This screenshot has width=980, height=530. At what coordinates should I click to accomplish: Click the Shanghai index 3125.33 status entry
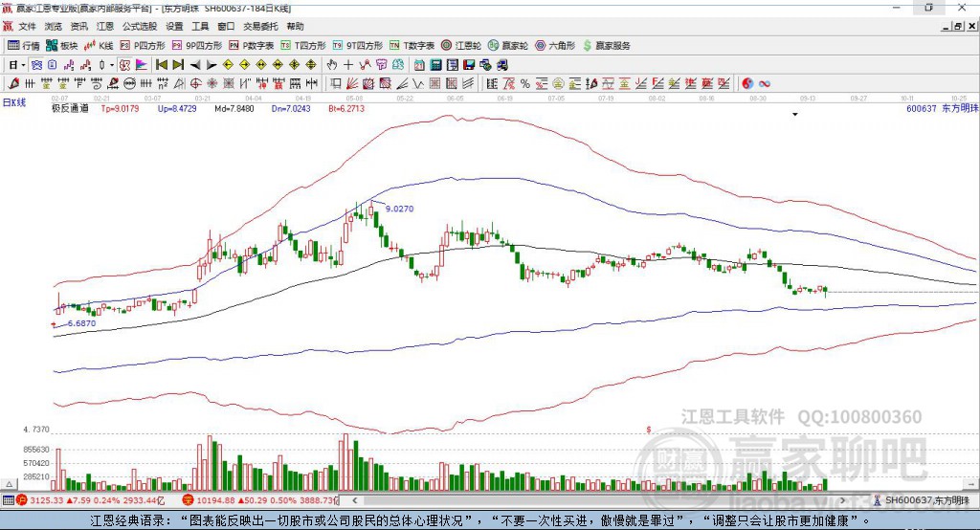(x=91, y=500)
